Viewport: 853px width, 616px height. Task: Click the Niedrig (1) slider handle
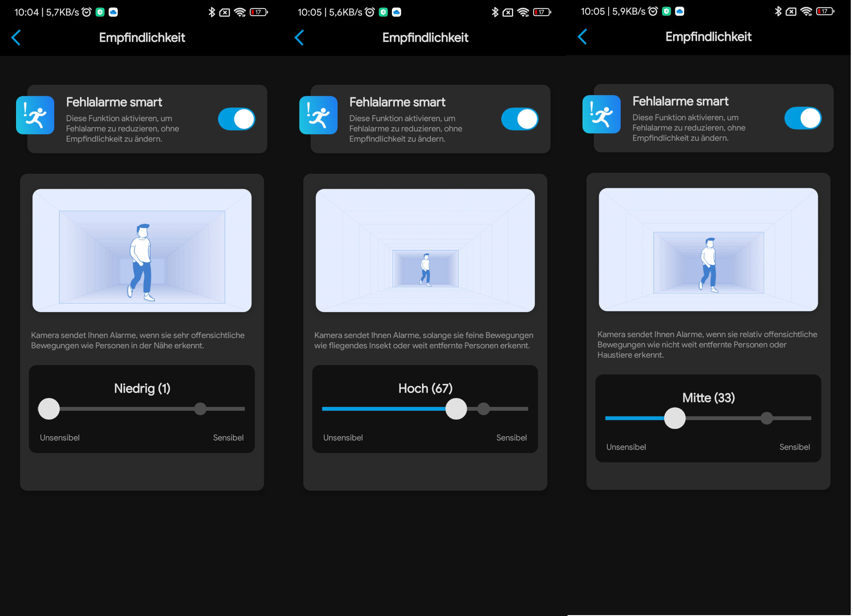click(x=49, y=409)
